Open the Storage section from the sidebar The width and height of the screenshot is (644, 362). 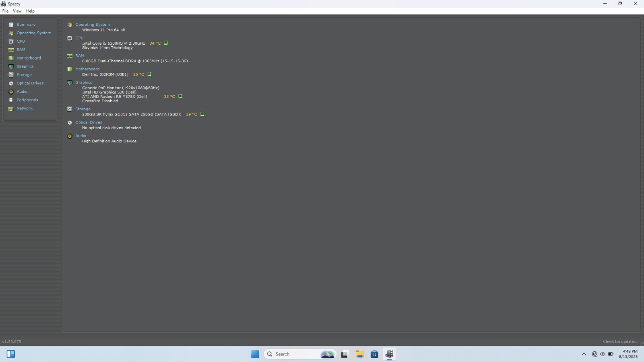coord(24,75)
